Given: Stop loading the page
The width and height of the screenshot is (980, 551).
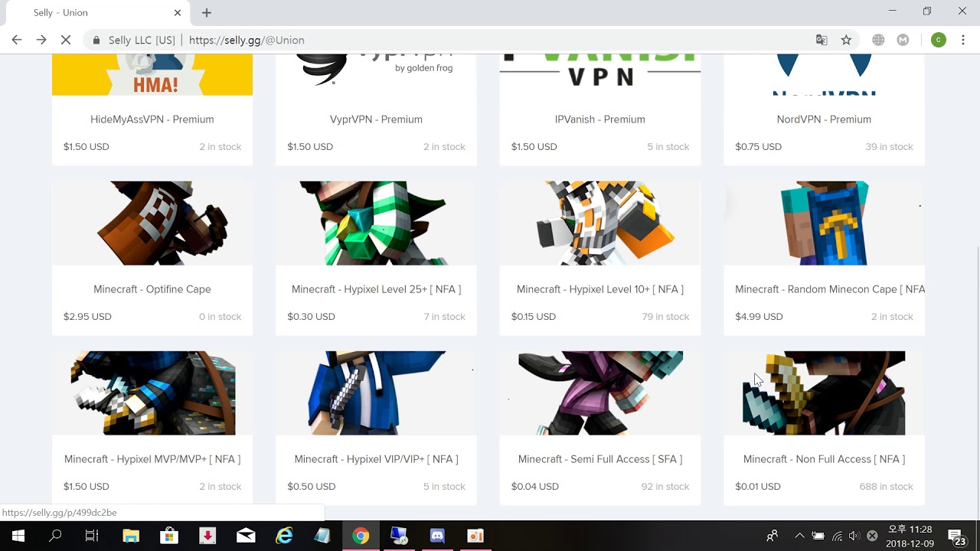Looking at the screenshot, I should click(x=66, y=40).
